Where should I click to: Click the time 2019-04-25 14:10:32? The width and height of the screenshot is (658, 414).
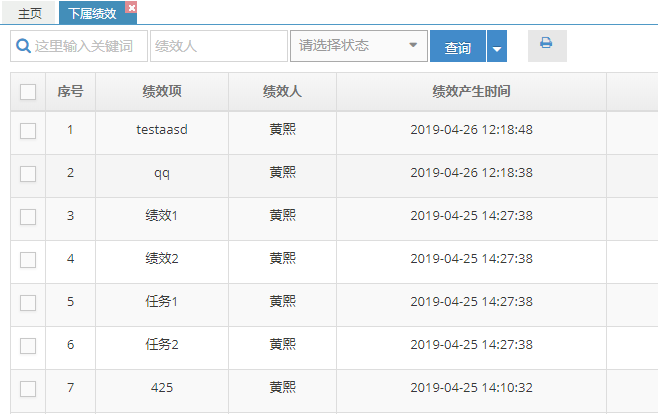[x=471, y=388]
